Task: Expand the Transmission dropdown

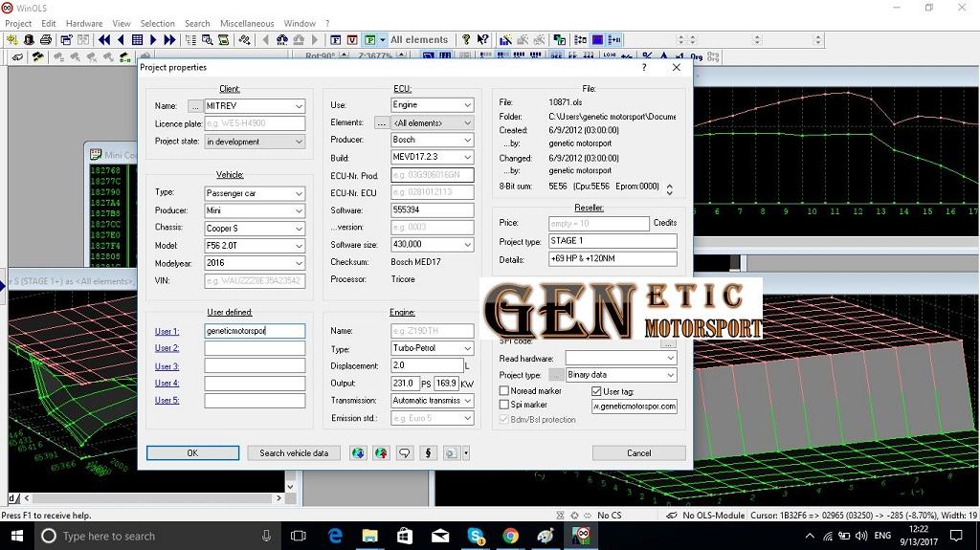Action: [x=467, y=401]
